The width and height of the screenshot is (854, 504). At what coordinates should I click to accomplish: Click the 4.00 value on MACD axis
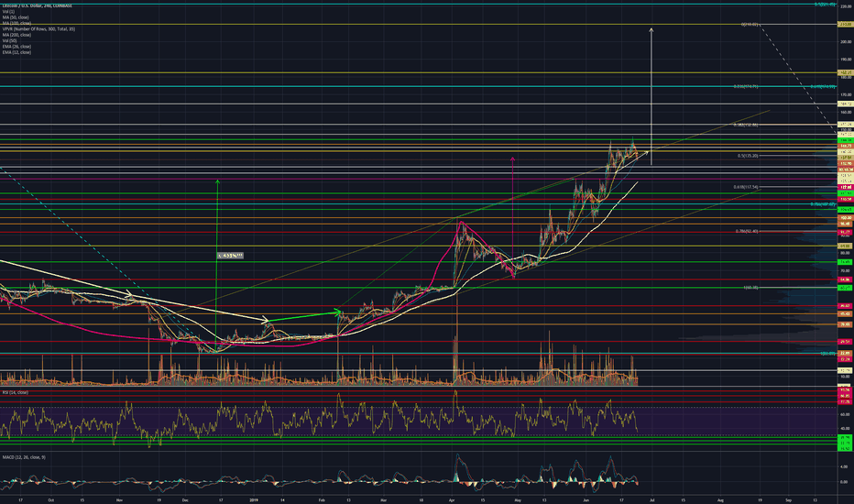844,467
